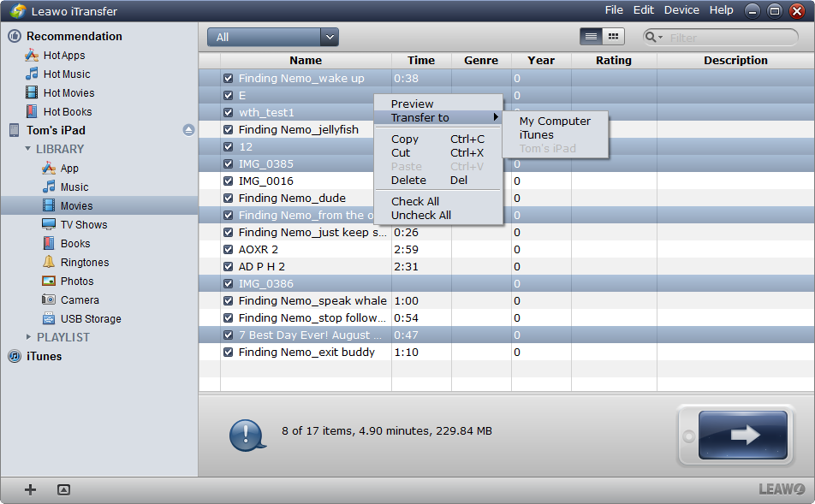Click the transfer arrow button
The width and height of the screenshot is (815, 504).
[743, 435]
